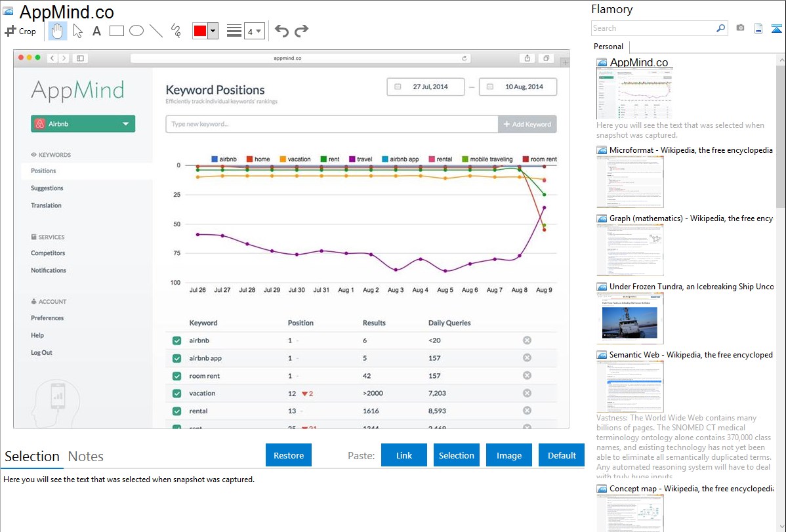The height and width of the screenshot is (532, 786).
Task: Click the redo arrow
Action: pos(301,31)
